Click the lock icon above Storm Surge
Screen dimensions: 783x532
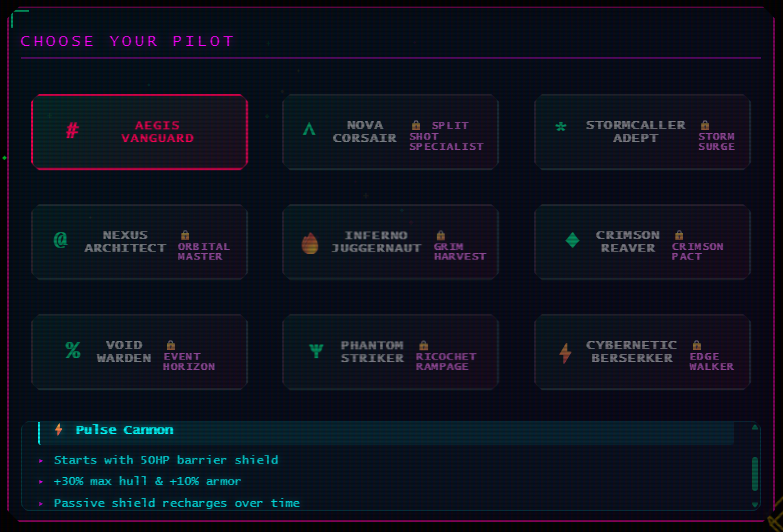point(704,125)
